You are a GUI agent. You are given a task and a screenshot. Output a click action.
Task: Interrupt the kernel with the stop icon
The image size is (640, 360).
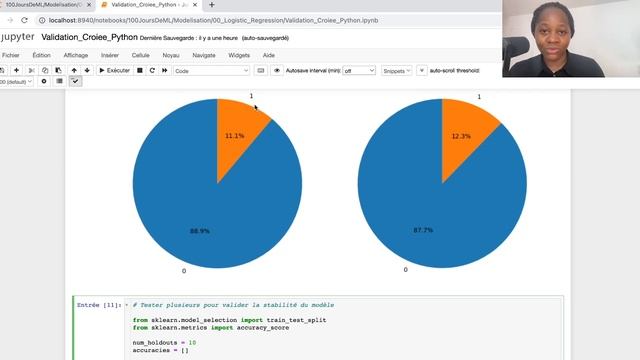(x=140, y=71)
